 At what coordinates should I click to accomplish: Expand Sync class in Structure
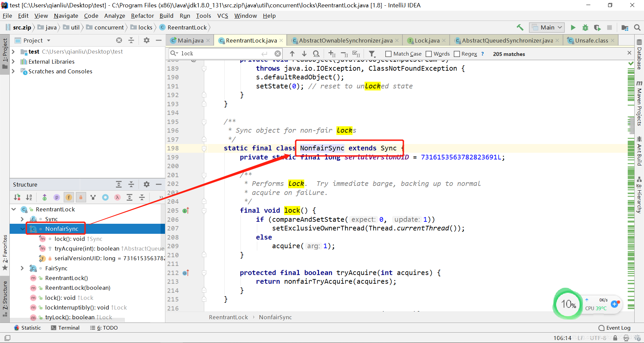click(x=22, y=219)
